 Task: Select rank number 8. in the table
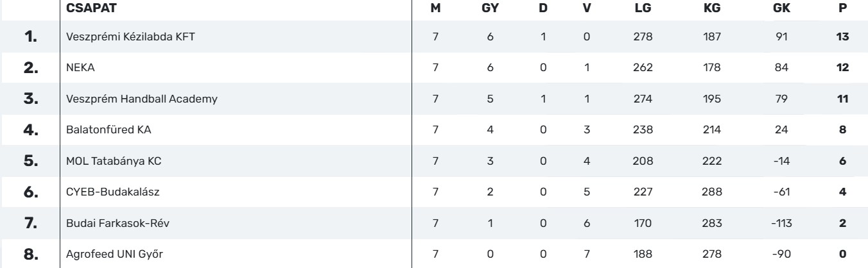click(31, 253)
